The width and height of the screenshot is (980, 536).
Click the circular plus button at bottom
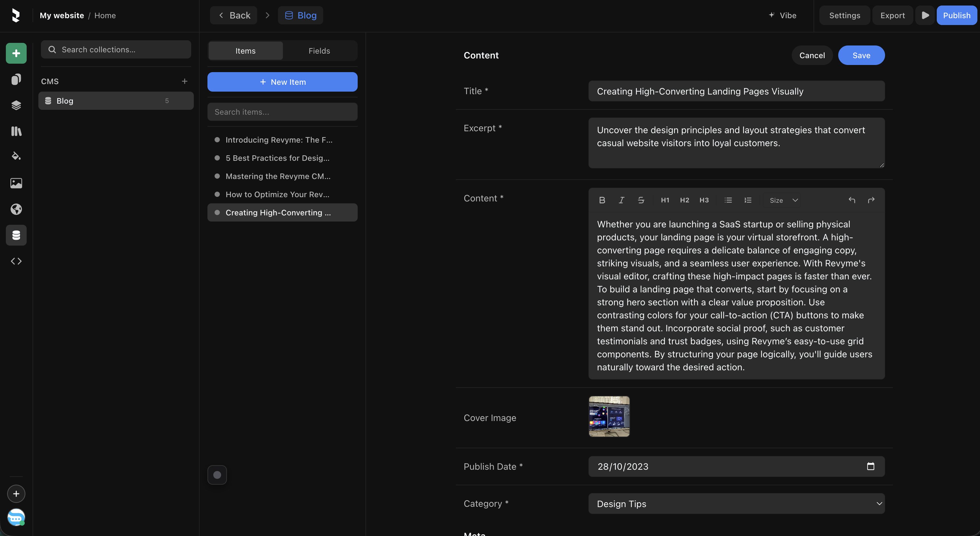[x=16, y=494]
